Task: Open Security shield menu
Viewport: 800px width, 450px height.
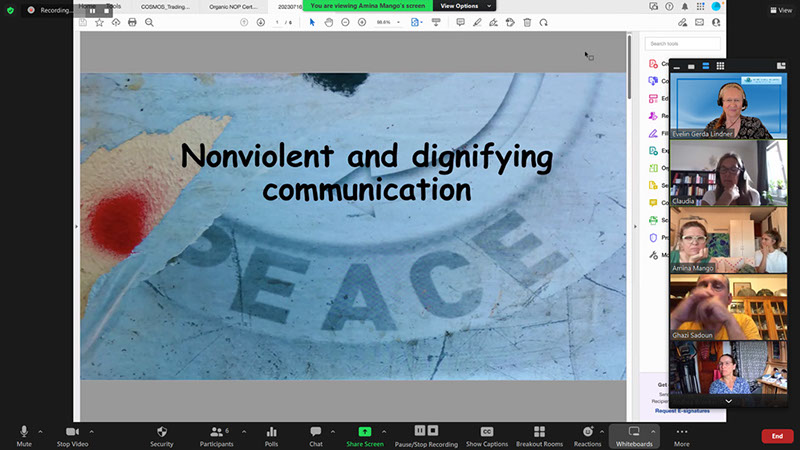Action: [x=162, y=436]
